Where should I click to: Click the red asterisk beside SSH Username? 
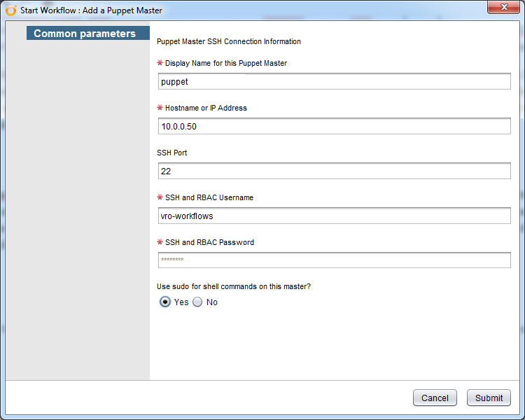pos(160,197)
